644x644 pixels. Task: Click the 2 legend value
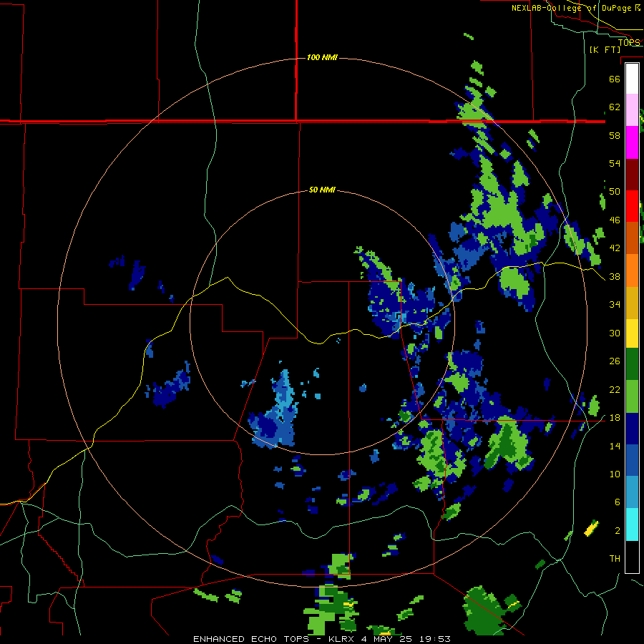coord(618,531)
